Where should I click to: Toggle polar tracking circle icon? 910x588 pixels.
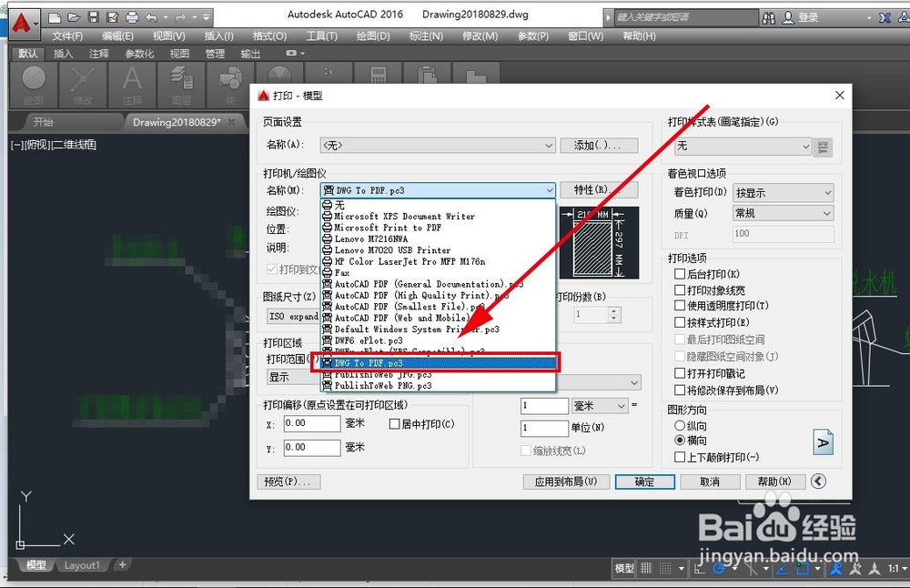click(x=719, y=568)
